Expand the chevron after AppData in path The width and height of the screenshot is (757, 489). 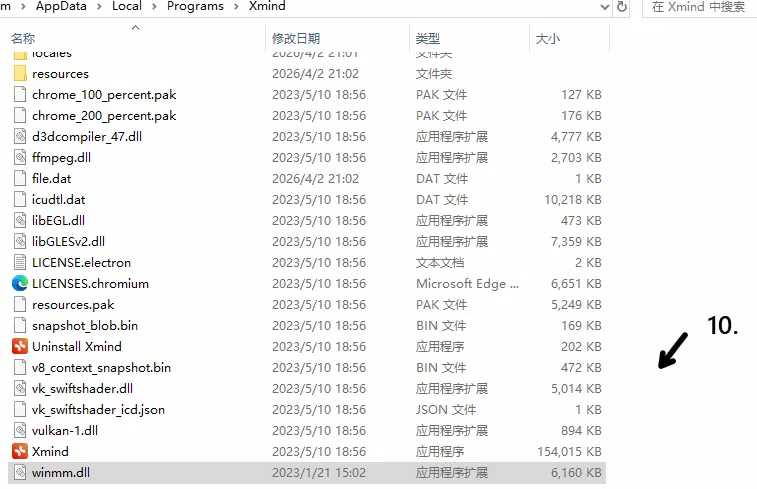tap(99, 7)
